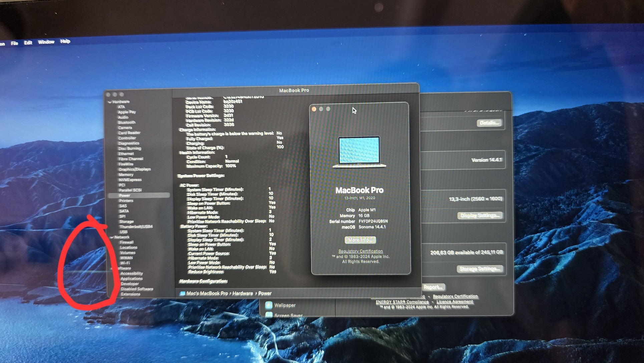644x363 pixels.
Task: Click the Details button
Action: [489, 123]
